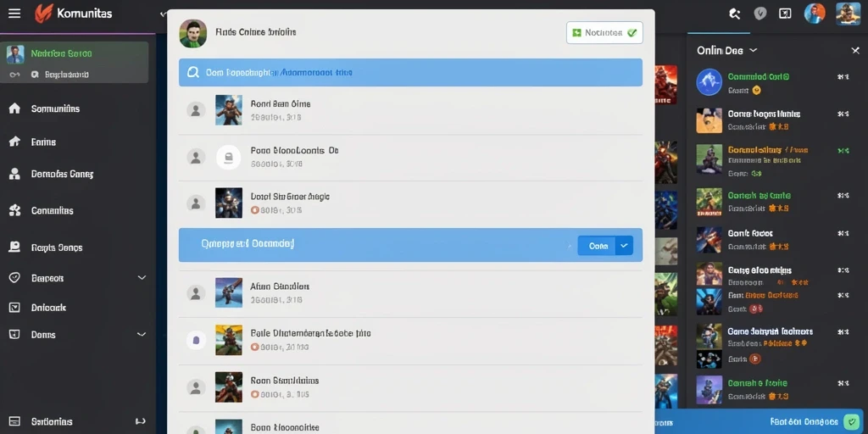Select the person icon on the Boon Samiluims row
The image size is (868, 434).
(195, 387)
